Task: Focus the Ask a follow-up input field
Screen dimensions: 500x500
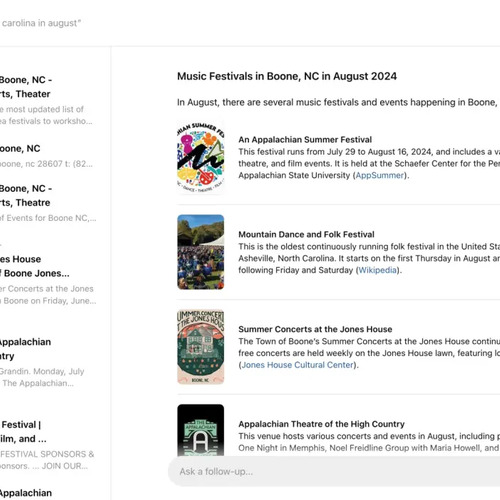Action: point(334,471)
